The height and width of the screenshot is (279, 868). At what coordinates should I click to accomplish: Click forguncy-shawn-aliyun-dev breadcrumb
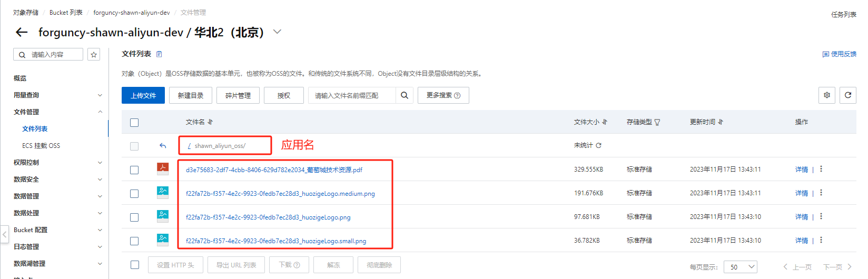tap(132, 13)
